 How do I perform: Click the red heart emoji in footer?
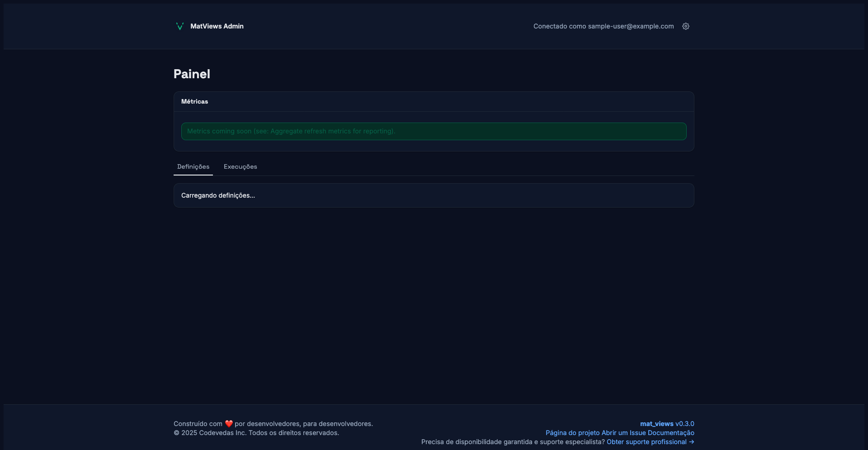click(x=229, y=424)
